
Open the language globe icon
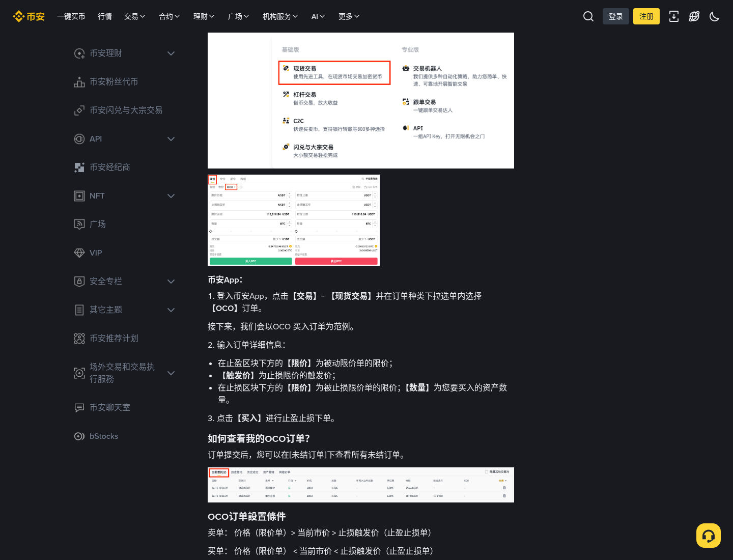694,16
